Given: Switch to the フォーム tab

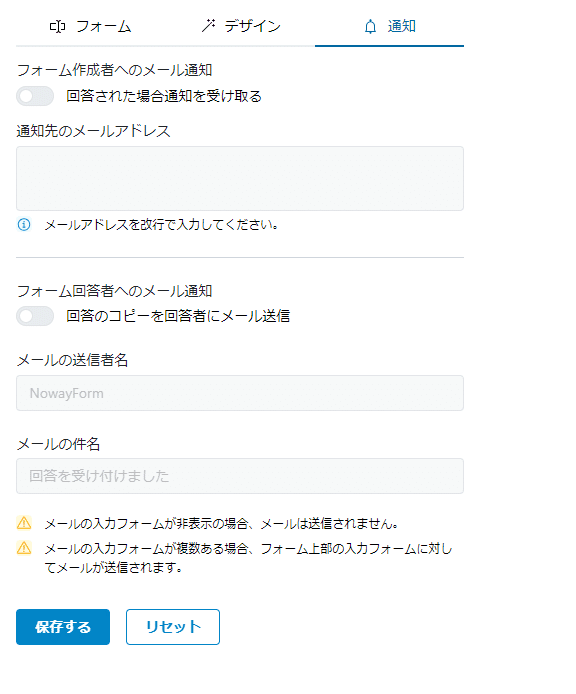Looking at the screenshot, I should tap(90, 27).
